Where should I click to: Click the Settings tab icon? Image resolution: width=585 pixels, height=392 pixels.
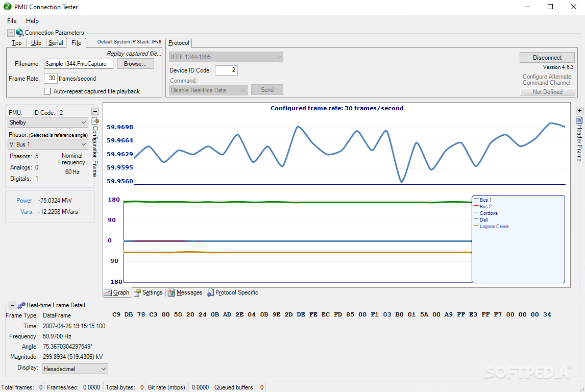(x=137, y=293)
